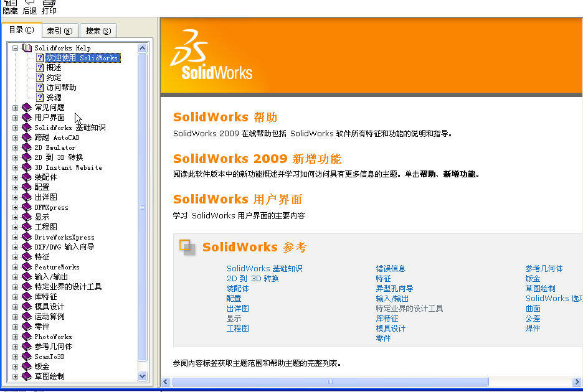The image size is (583, 392).
Task: Open the 异型孔向导 reference link
Action: 394,289
